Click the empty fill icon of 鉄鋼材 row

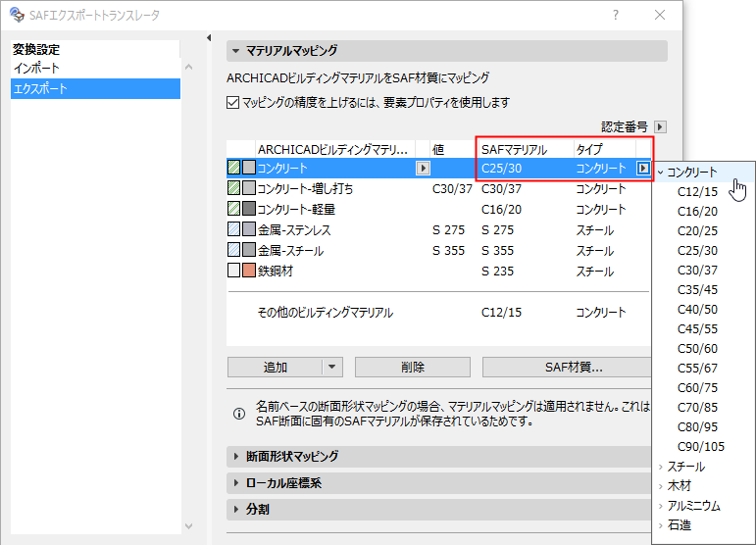tap(233, 271)
